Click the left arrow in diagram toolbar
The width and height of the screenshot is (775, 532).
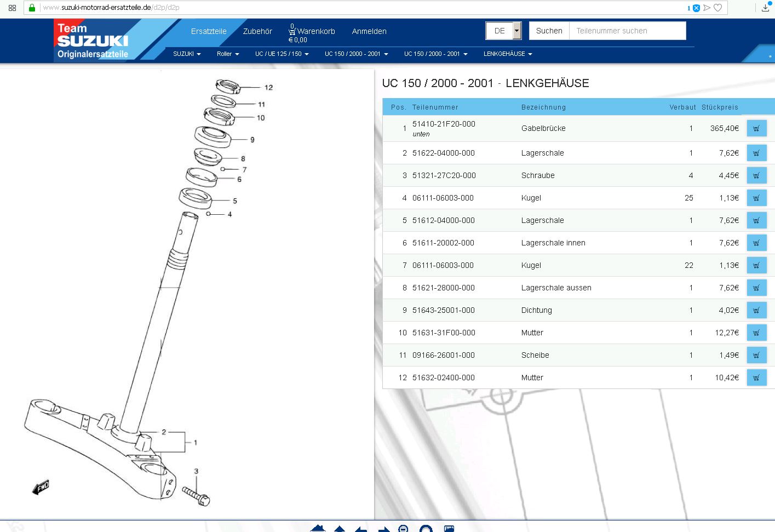point(361,529)
